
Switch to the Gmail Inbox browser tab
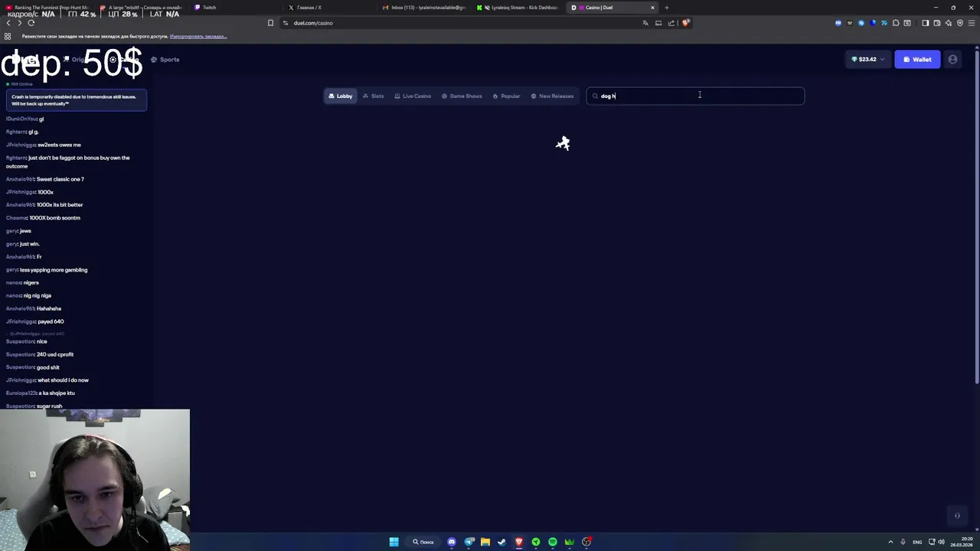425,7
